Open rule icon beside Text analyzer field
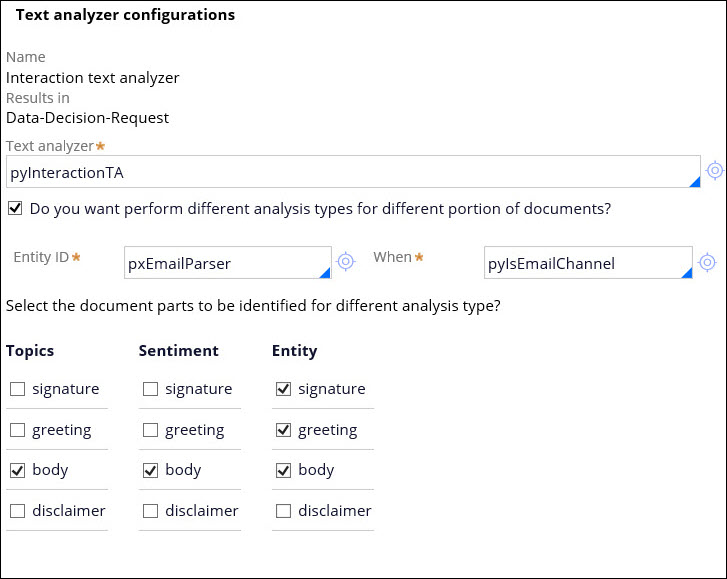The image size is (727, 579). pos(714,171)
